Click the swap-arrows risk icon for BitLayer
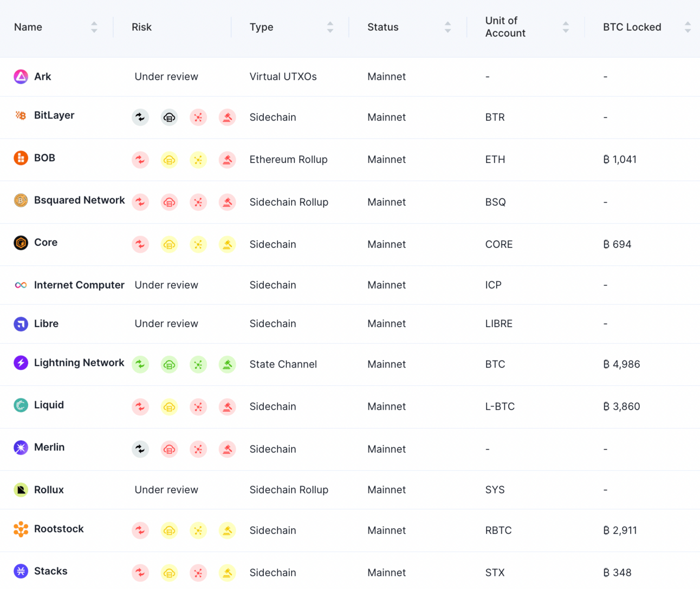The width and height of the screenshot is (700, 589). click(140, 117)
